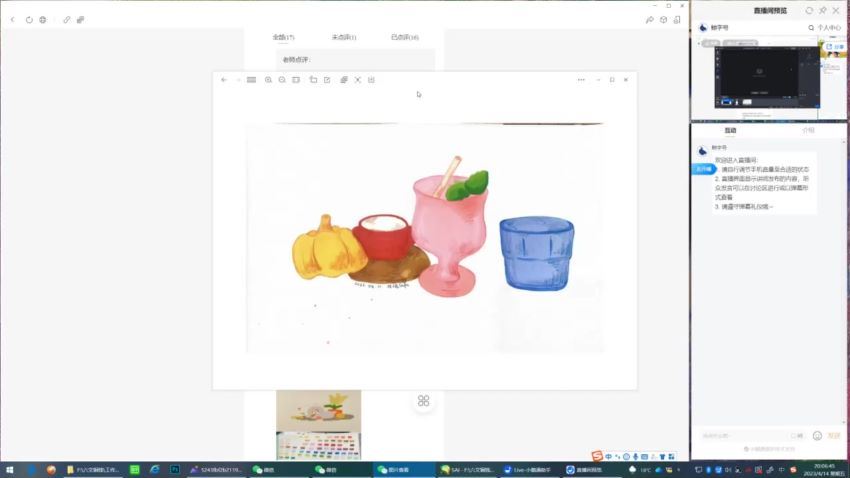The width and height of the screenshot is (850, 478).
Task: Switch to the 全部(17) tab
Action: 284,37
